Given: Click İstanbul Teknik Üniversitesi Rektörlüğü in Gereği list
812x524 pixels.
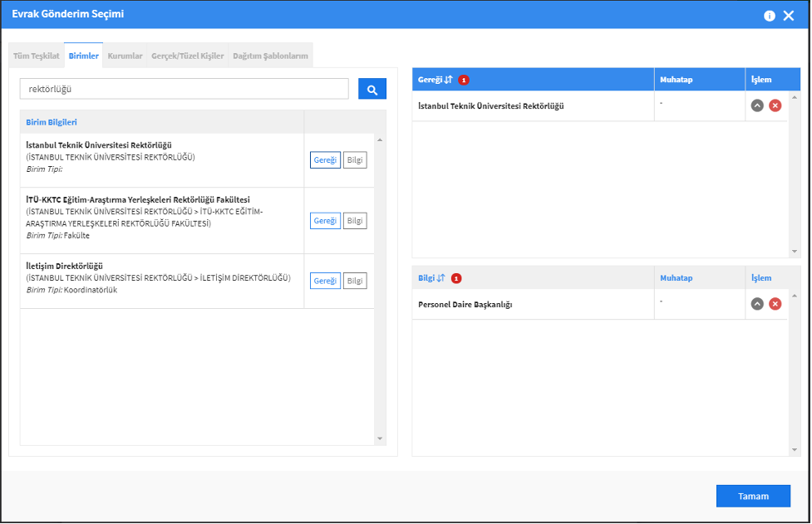Looking at the screenshot, I should (491, 106).
